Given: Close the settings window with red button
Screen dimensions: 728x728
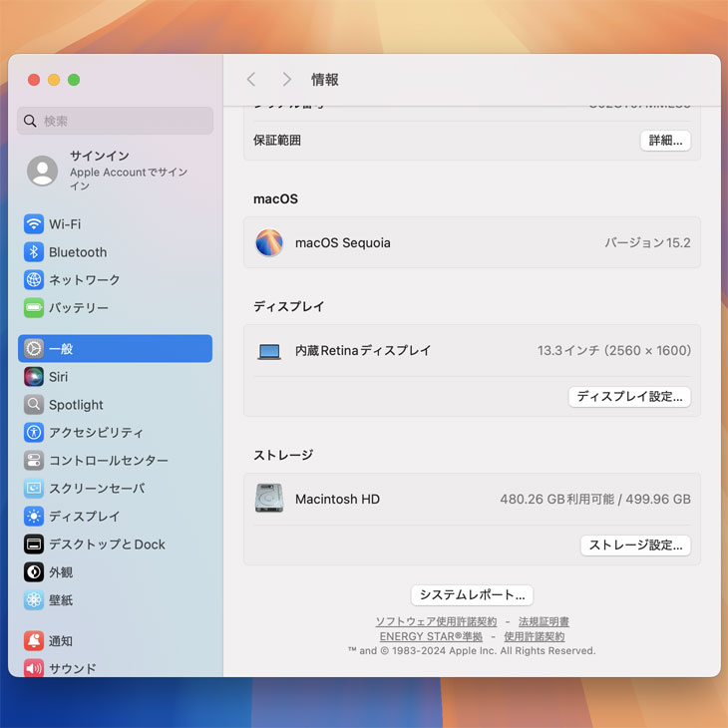Looking at the screenshot, I should point(34,80).
